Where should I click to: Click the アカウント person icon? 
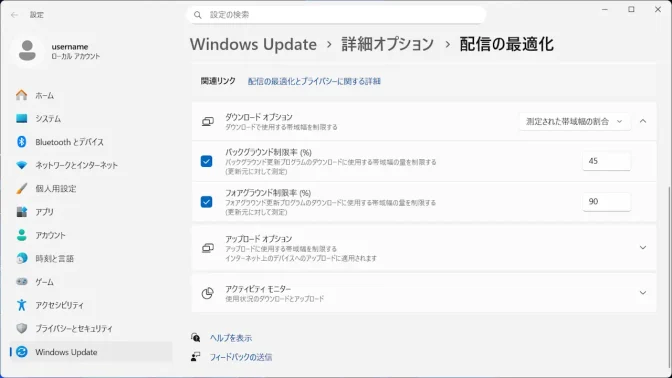click(21, 235)
